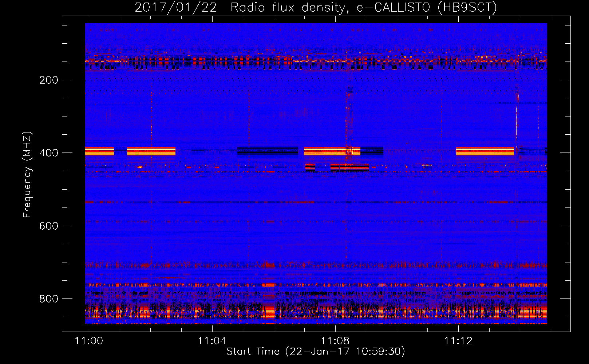Click the 'Frequency (MHZ)' axis label
Image resolution: width=589 pixels, height=364 pixels.
tap(27, 175)
